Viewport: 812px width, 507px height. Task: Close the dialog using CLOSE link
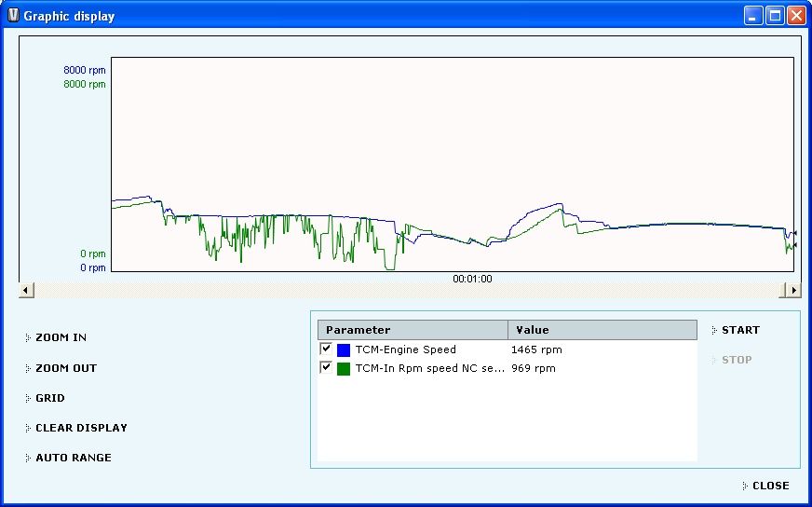(770, 486)
